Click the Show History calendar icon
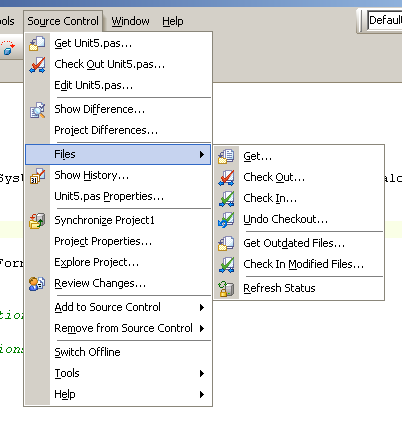This screenshot has width=402, height=429. click(x=37, y=176)
